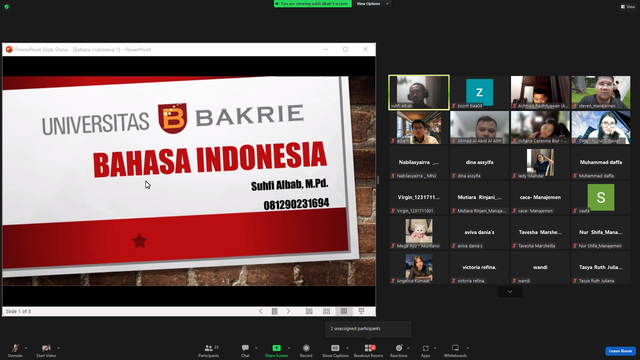Open the see all slides icon

275,311
